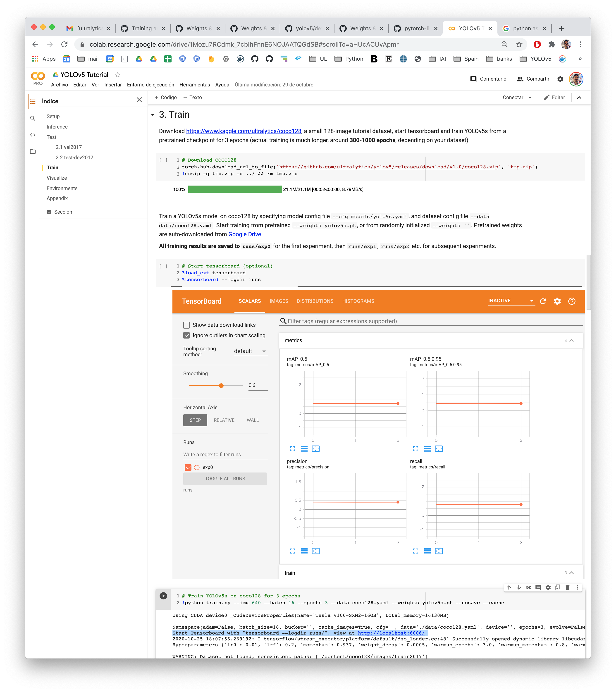The height and width of the screenshot is (692, 616).
Task: Toggle y-axis log scale on precision chart
Action: point(304,551)
